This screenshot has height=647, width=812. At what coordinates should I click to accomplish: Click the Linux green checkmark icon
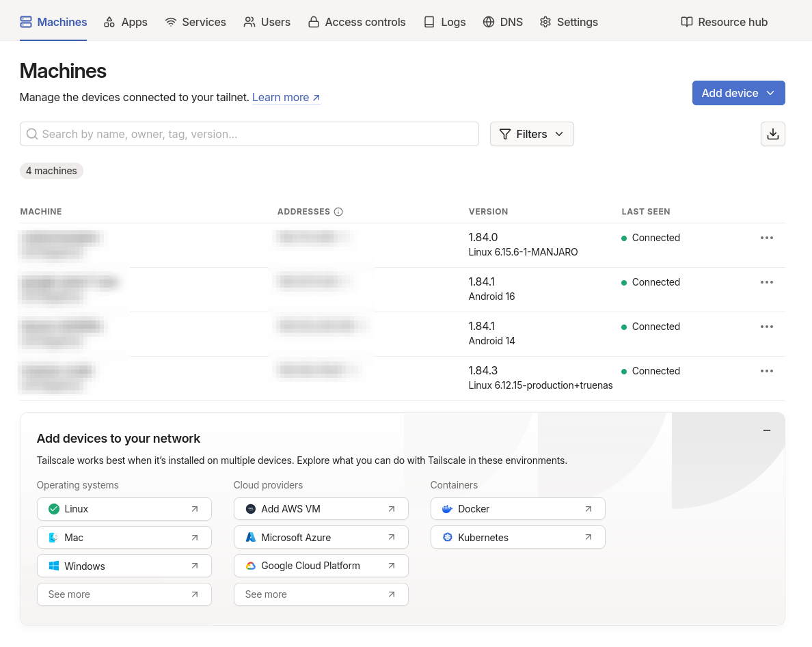pyautogui.click(x=54, y=509)
